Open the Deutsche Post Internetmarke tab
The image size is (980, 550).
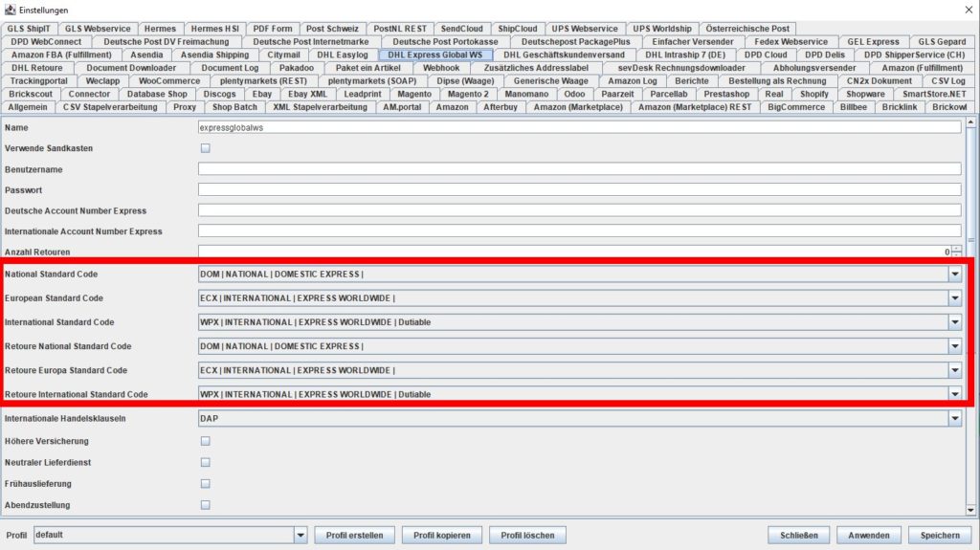click(x=311, y=42)
